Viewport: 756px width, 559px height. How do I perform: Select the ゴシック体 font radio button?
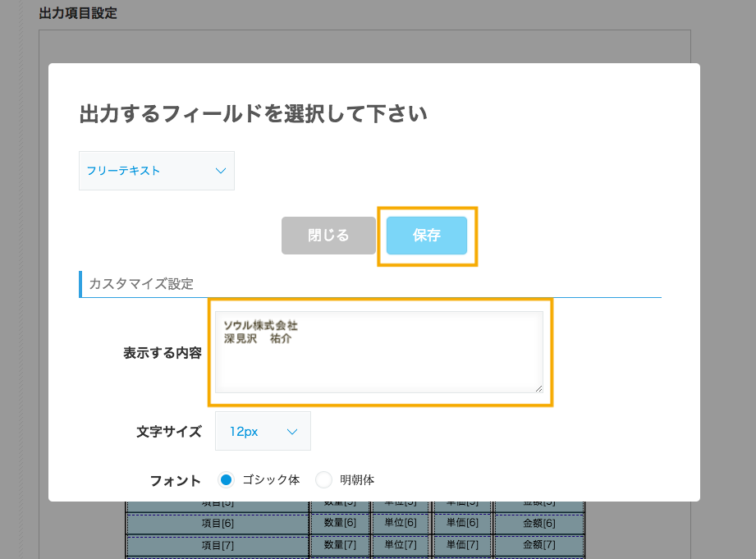(x=227, y=480)
